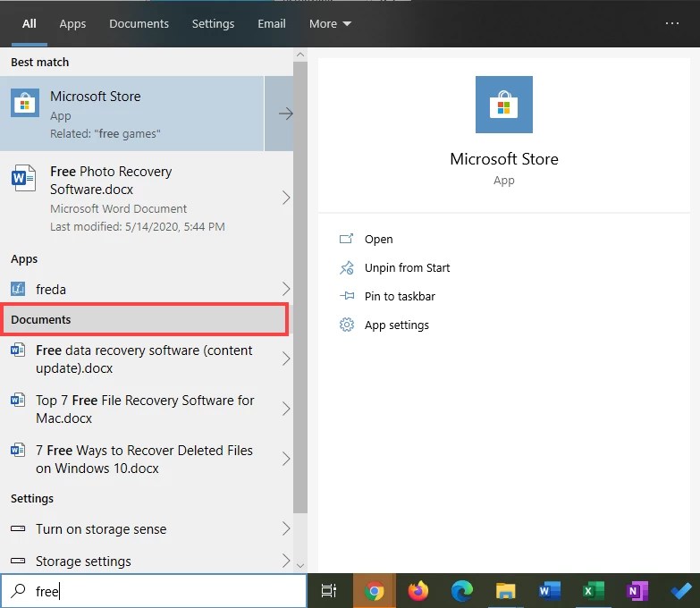
Task: Click storage icon beside Storage settings
Action: [18, 561]
